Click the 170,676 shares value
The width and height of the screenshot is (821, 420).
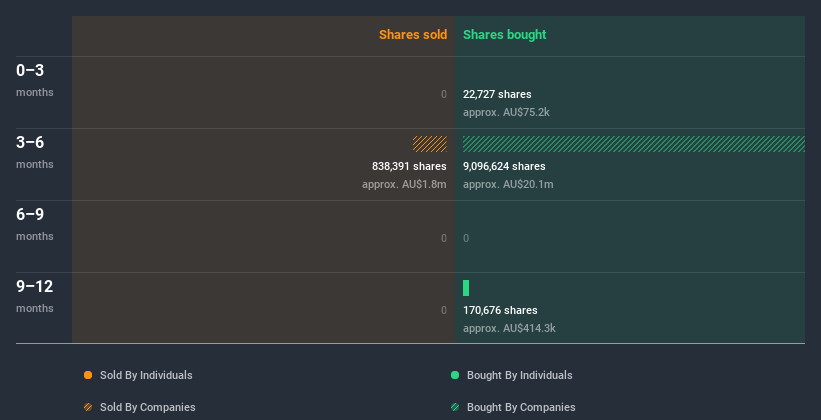tap(500, 310)
